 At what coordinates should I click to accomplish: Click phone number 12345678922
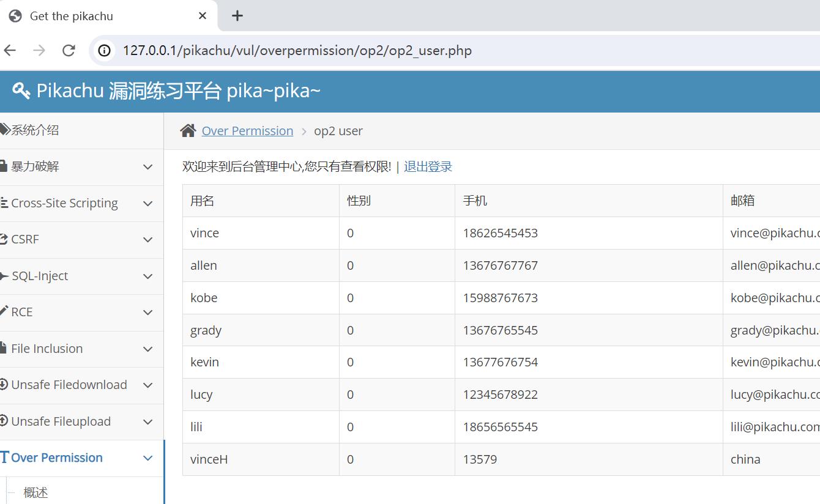coord(501,395)
